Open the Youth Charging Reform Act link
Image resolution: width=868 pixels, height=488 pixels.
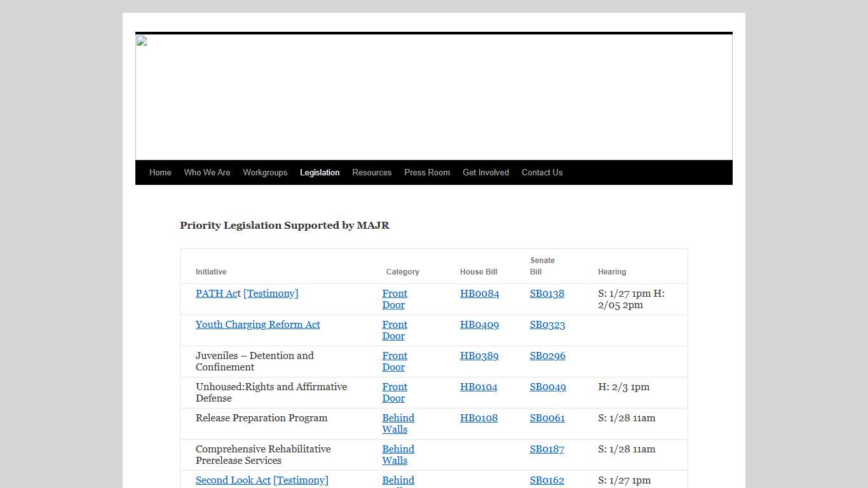coord(257,325)
